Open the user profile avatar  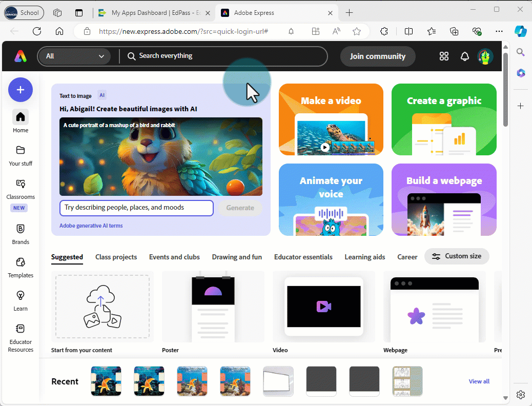[x=485, y=56]
